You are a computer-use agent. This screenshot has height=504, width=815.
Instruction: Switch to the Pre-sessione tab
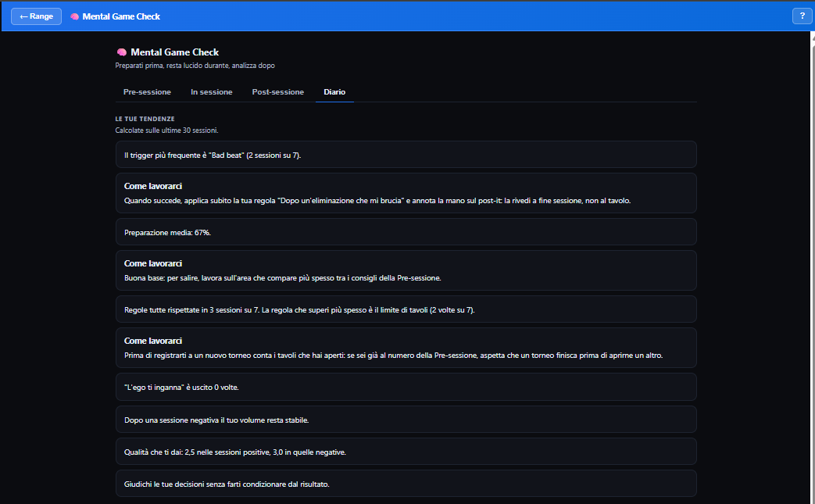147,92
